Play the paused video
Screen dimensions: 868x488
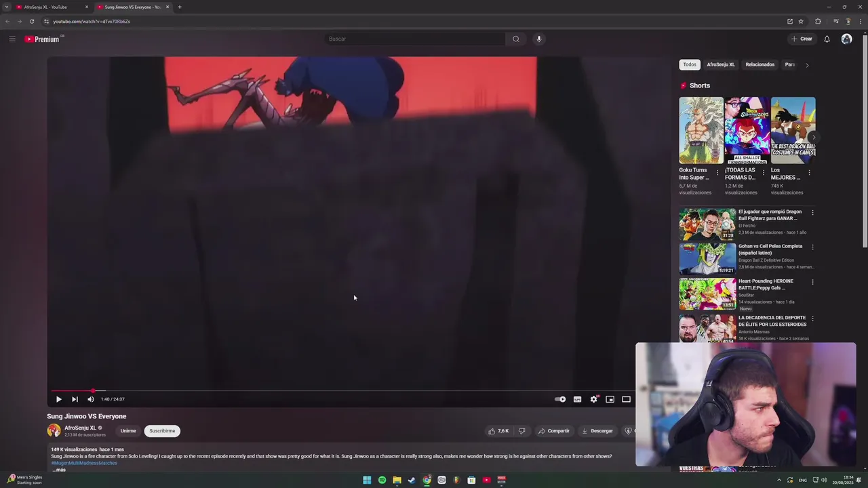pos(58,399)
